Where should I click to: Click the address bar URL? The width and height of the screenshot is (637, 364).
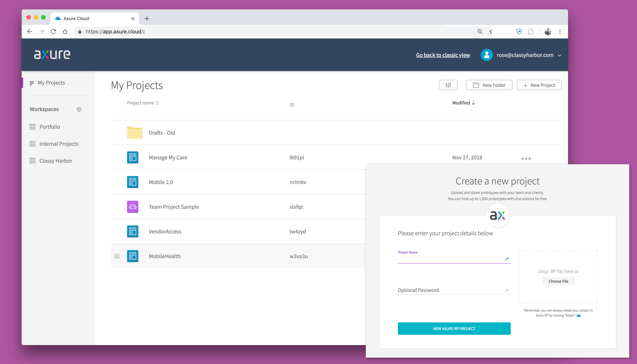tap(115, 31)
